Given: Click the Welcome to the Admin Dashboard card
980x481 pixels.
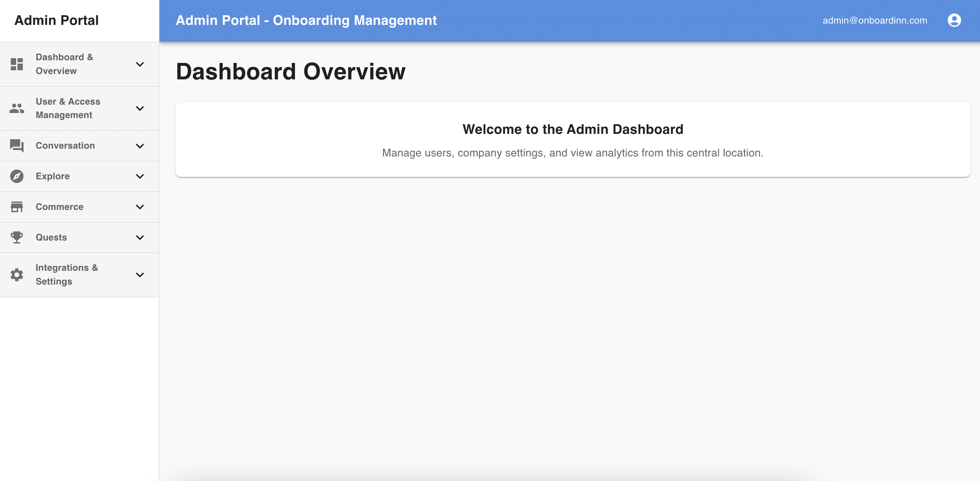Looking at the screenshot, I should coord(572,140).
